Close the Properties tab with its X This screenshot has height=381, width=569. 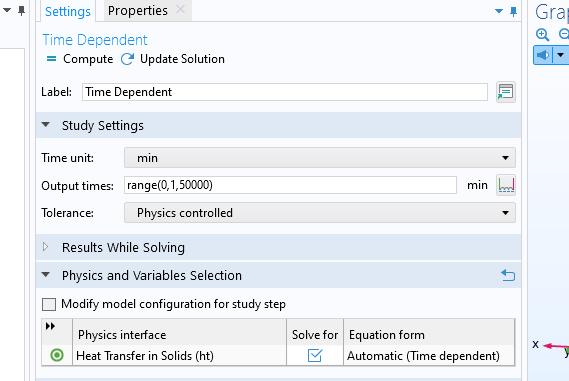[x=180, y=10]
